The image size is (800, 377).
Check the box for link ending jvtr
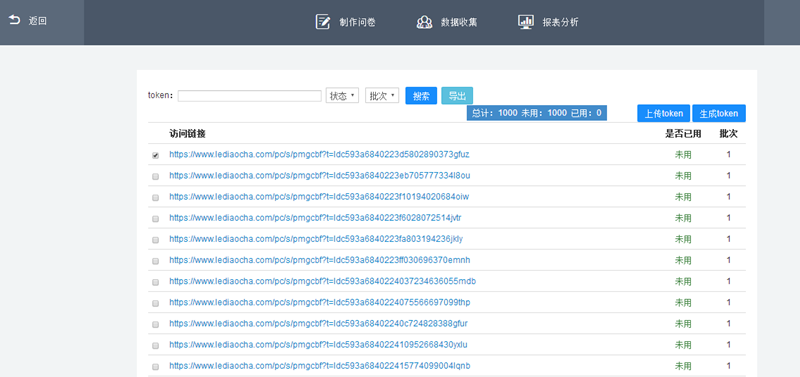pyautogui.click(x=156, y=219)
